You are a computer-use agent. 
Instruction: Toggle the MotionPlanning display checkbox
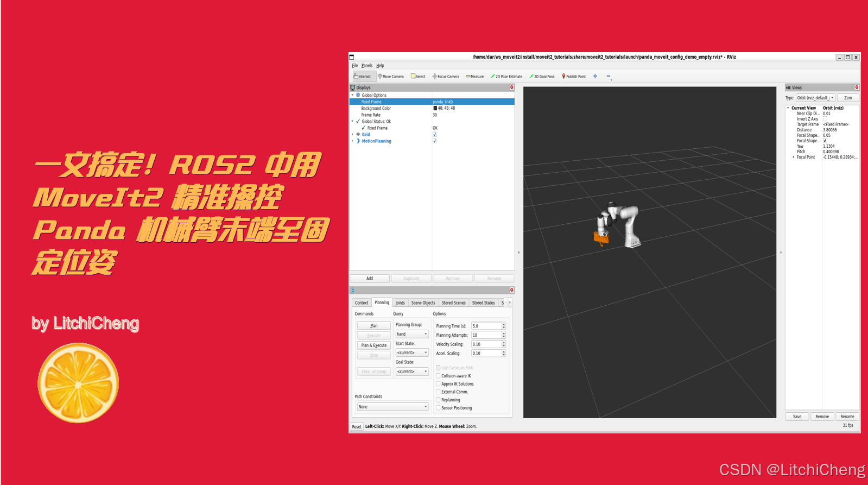click(434, 141)
